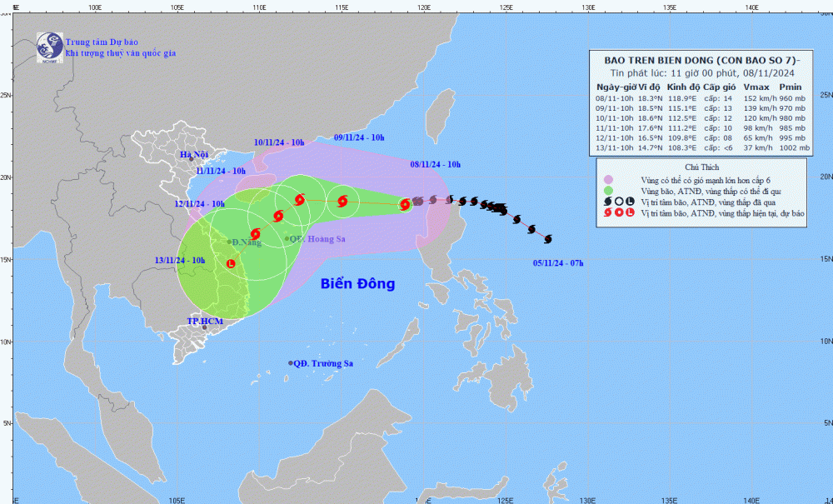Click the QĐ. Hoàng Sa island marker
The height and width of the screenshot is (504, 833).
coord(287,239)
